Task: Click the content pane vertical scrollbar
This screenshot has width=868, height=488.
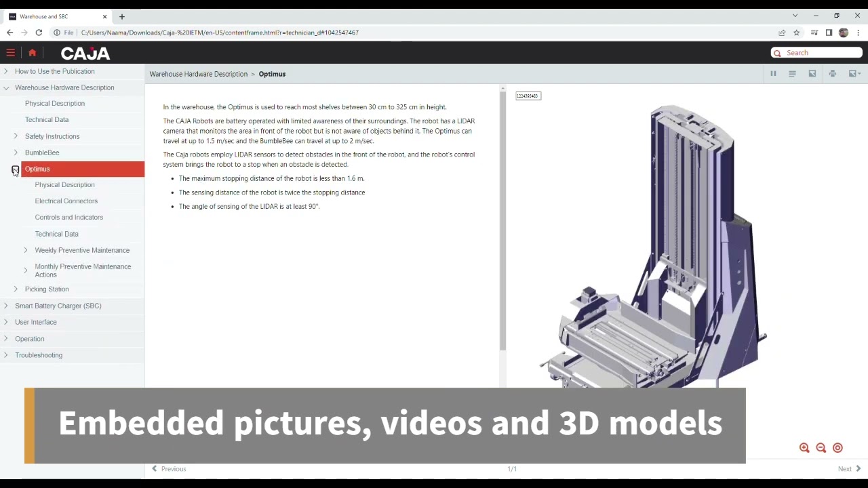Action: click(x=502, y=220)
